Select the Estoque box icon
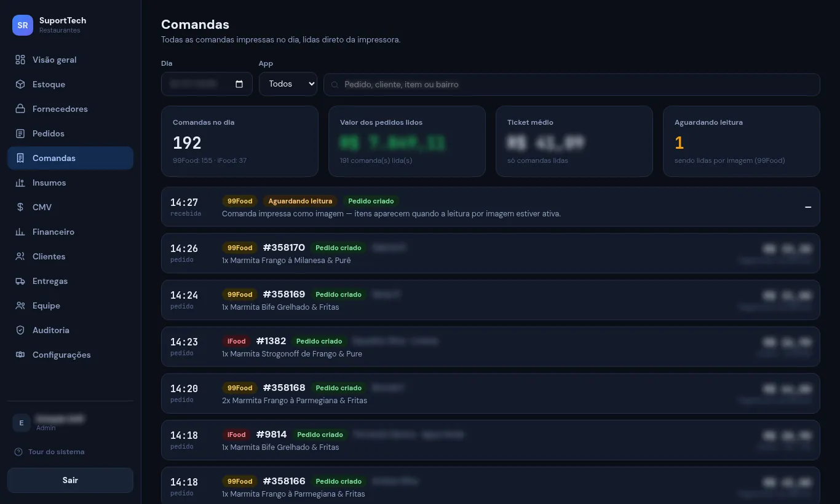Viewport: 840px width, 504px height. click(20, 84)
